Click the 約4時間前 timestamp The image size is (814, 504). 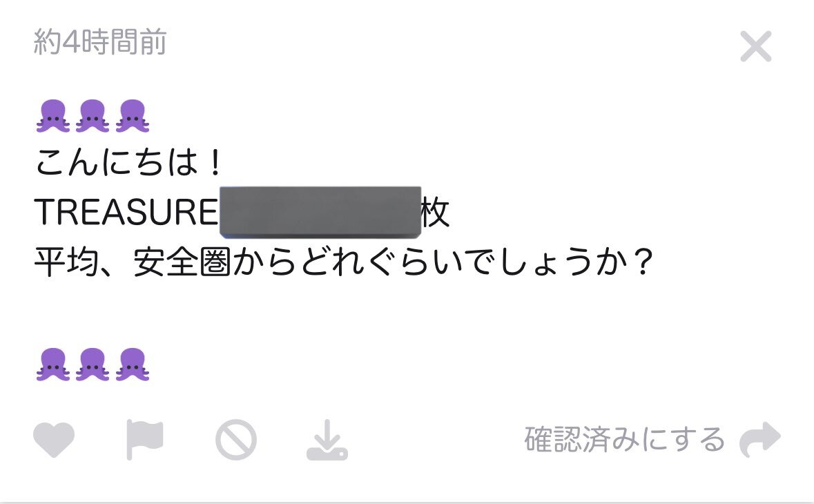99,41
